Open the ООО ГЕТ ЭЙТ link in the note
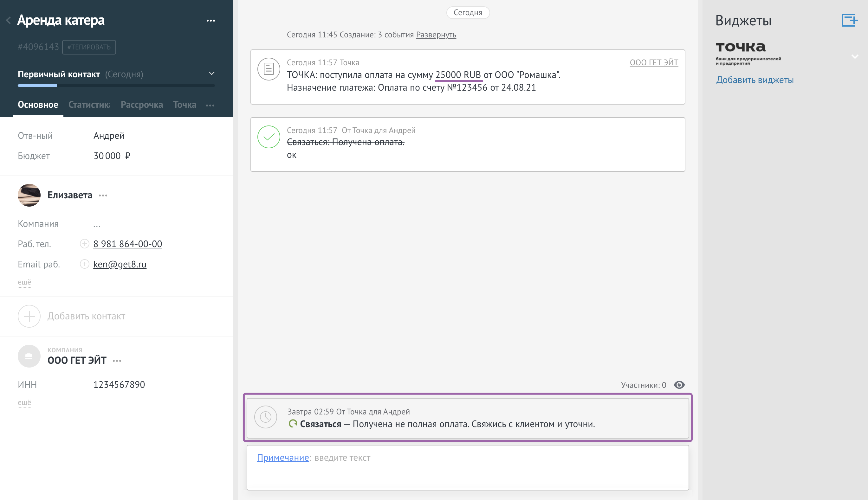 tap(654, 62)
